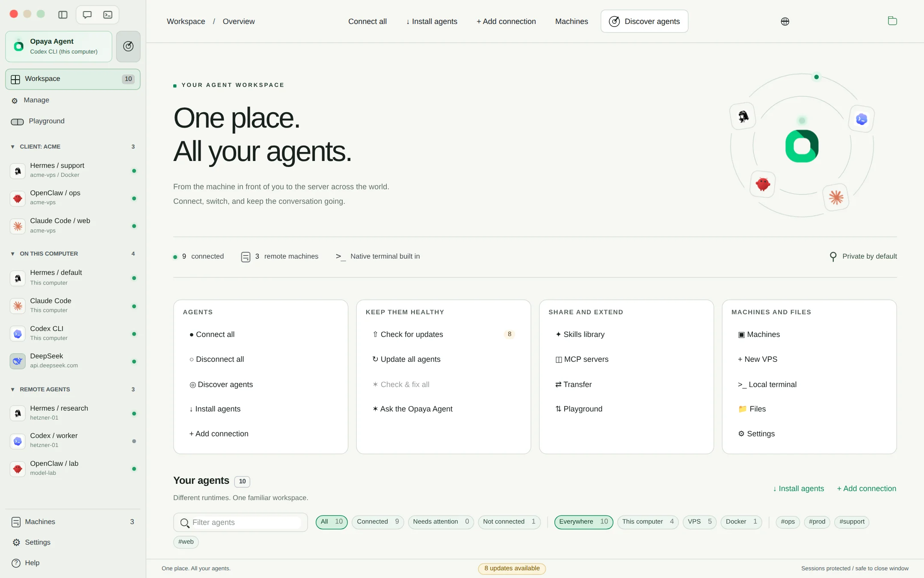This screenshot has height=578, width=924.
Task: Toggle the Not connected 1 filter
Action: [x=509, y=522]
